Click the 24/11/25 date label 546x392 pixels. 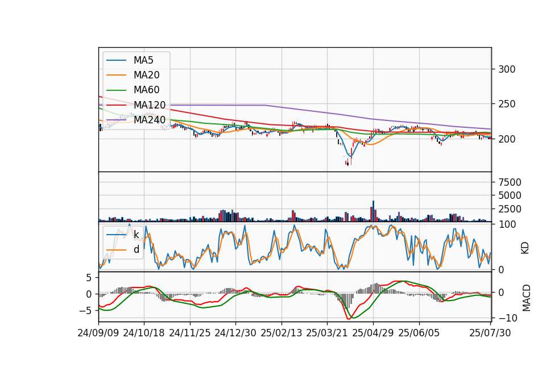[x=190, y=333]
